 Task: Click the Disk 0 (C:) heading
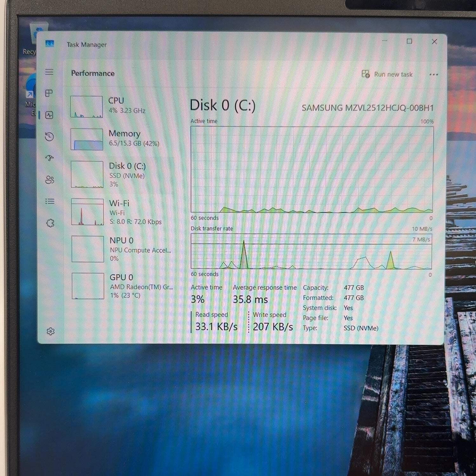223,105
